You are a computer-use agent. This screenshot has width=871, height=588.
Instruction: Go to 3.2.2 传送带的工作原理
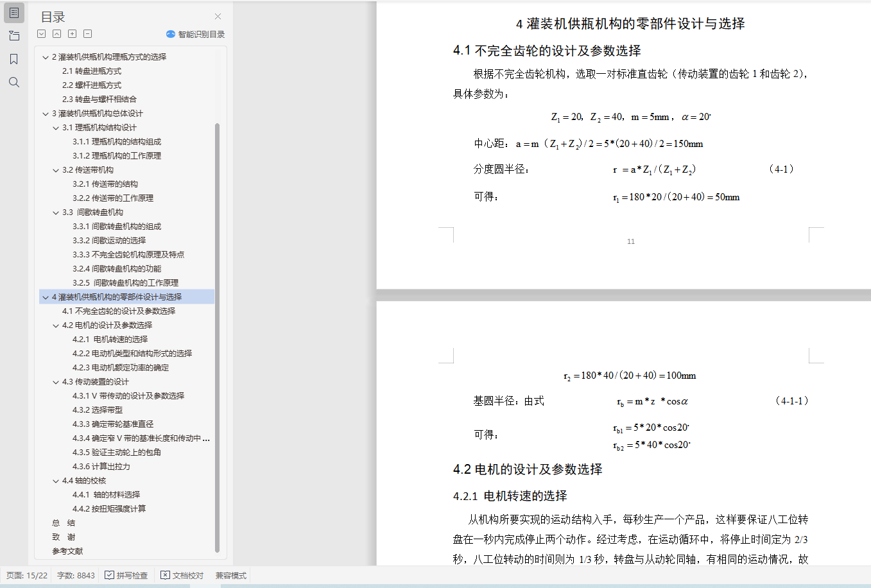(x=113, y=198)
